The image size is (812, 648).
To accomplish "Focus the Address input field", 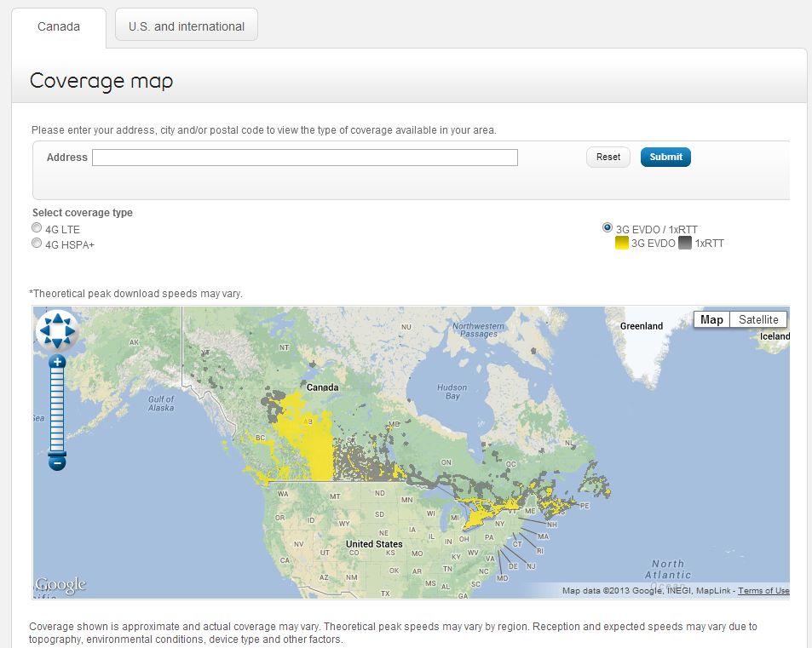I will 304,158.
